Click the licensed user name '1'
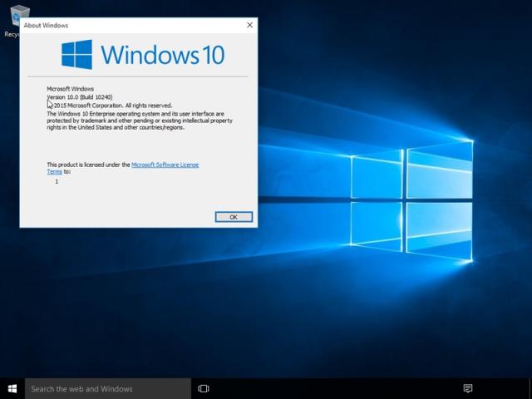 [x=57, y=181]
